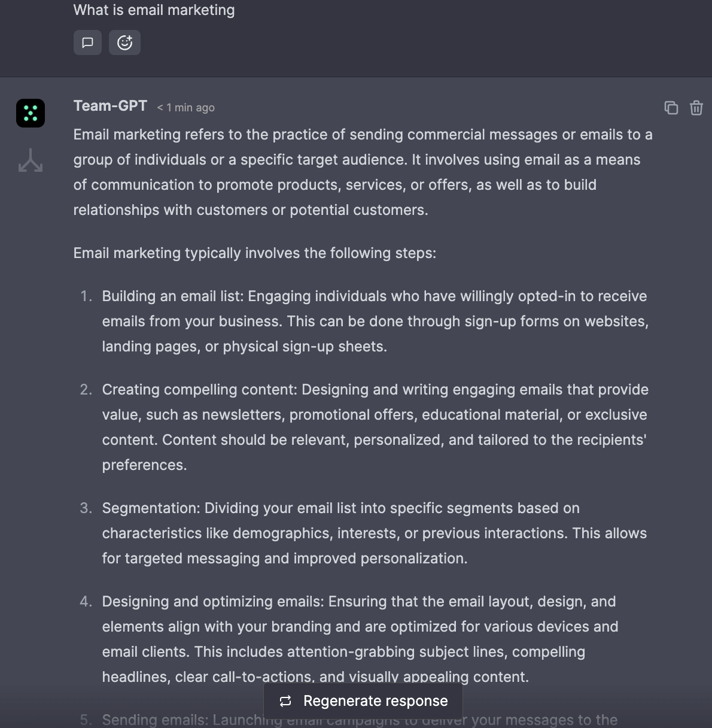Click the Team-GPT sender name
The height and width of the screenshot is (728, 712).
(x=110, y=106)
